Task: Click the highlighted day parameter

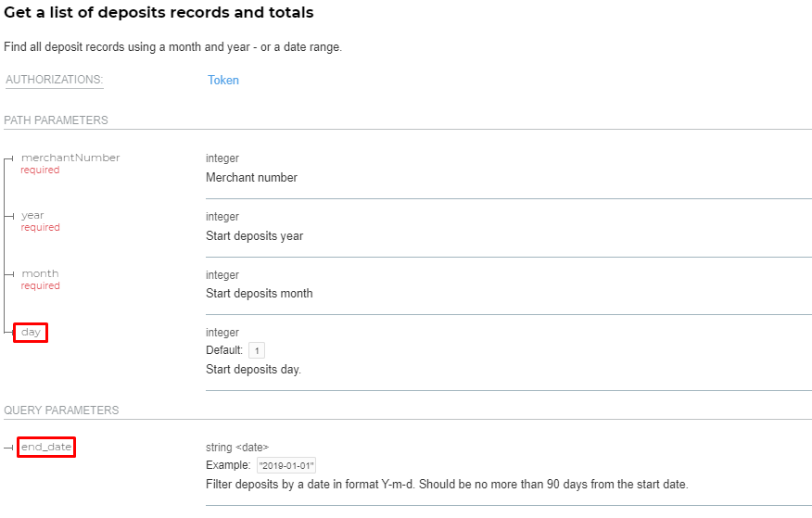Action: 31,333
